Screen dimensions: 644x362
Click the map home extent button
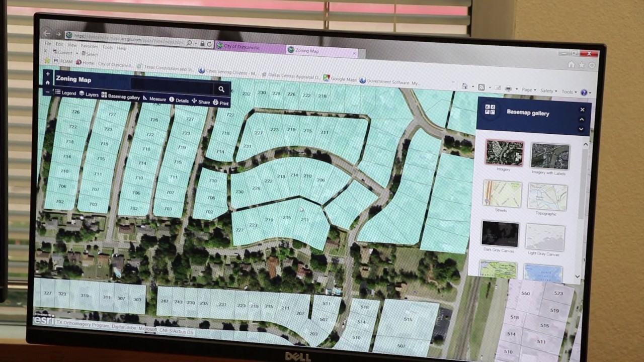point(48,82)
